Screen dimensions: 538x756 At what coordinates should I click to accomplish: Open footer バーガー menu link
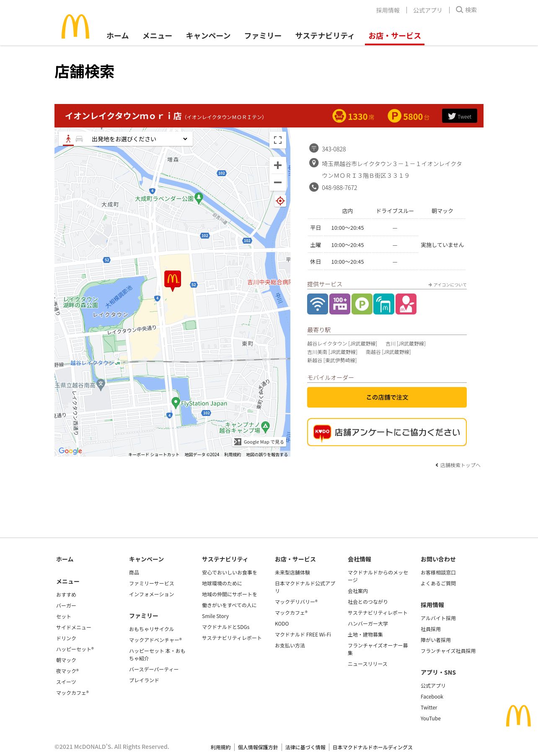(66, 605)
